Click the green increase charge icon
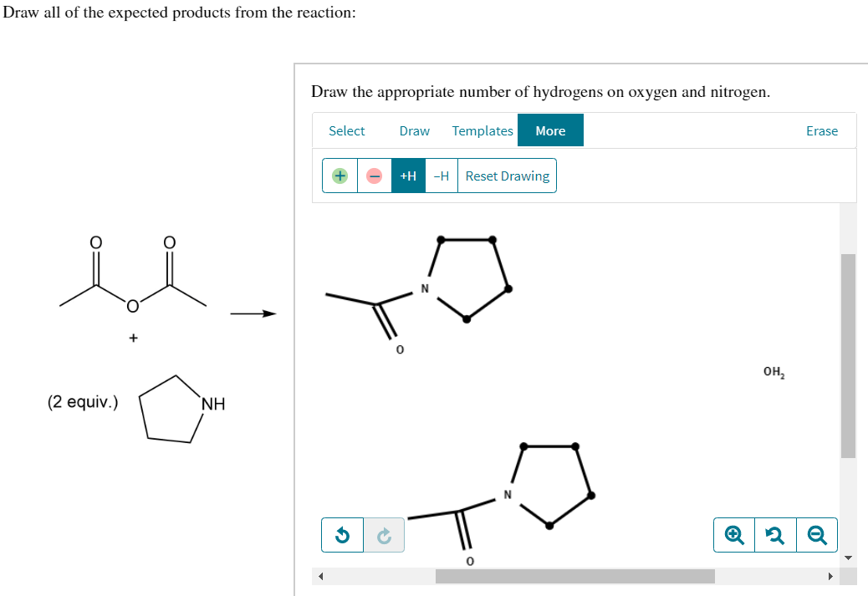 [340, 176]
